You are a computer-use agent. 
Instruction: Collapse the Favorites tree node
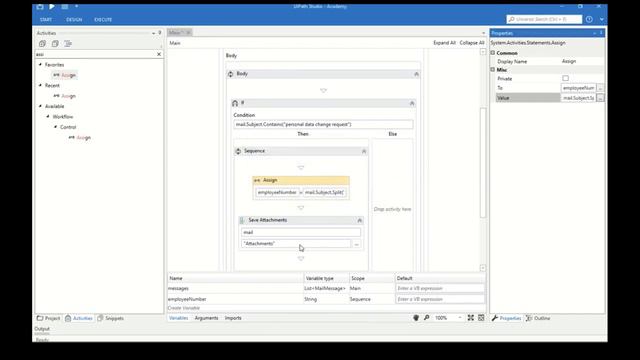coord(40,64)
